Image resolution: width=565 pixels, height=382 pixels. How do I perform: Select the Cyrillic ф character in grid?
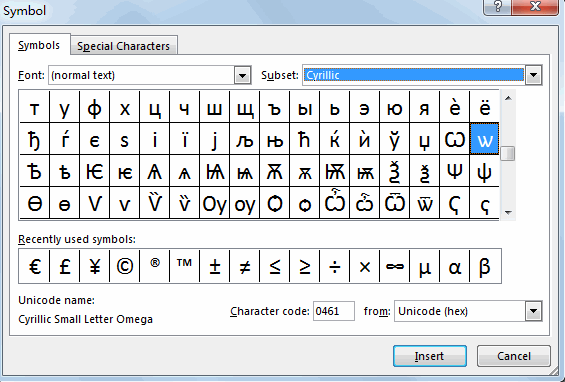(94, 107)
